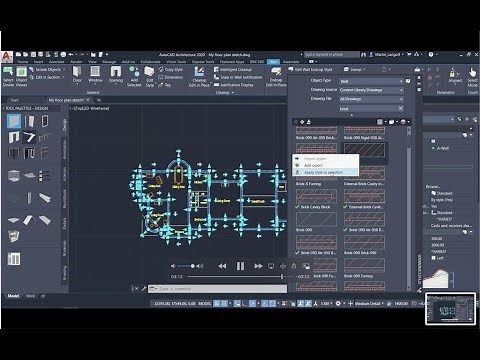Select the Brick-090 Furring style thumbnail
Viewport: 480px width, 360px height.
(364, 265)
